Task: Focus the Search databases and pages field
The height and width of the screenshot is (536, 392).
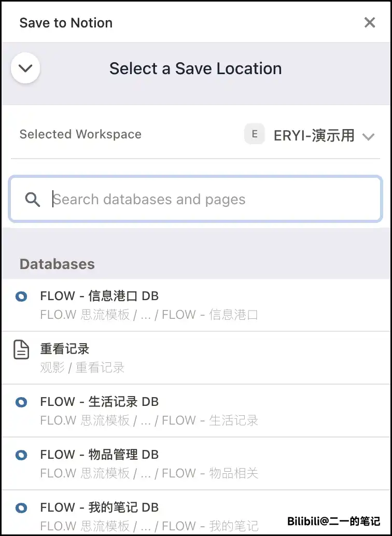Action: click(207, 200)
